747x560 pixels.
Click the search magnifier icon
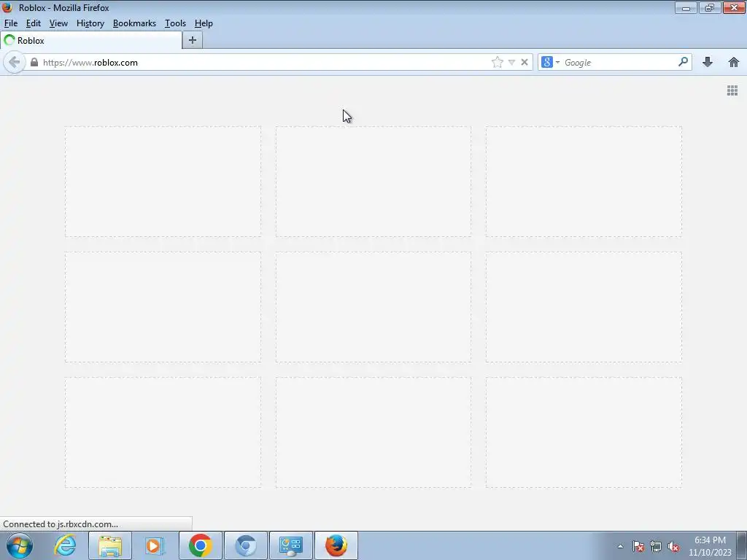pos(683,62)
